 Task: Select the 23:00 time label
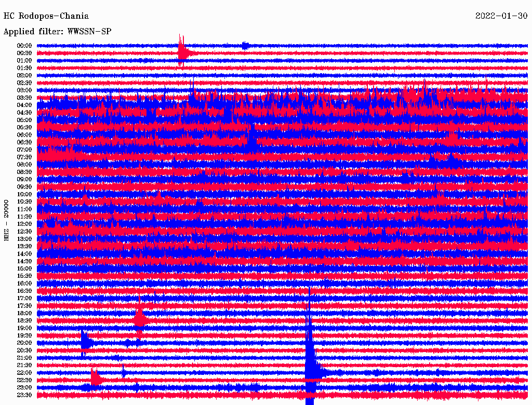click(x=24, y=388)
